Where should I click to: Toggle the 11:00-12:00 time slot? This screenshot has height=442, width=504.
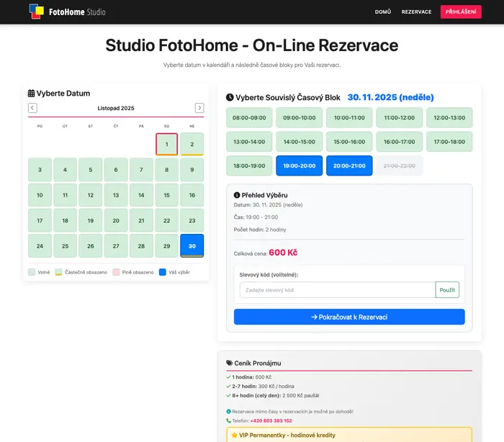(399, 117)
